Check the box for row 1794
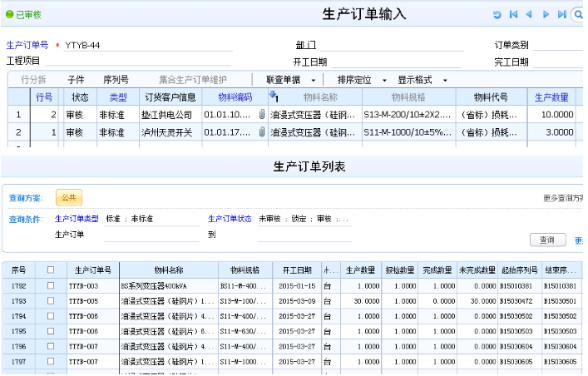Screen dimensions: 588x376 [x=51, y=316]
